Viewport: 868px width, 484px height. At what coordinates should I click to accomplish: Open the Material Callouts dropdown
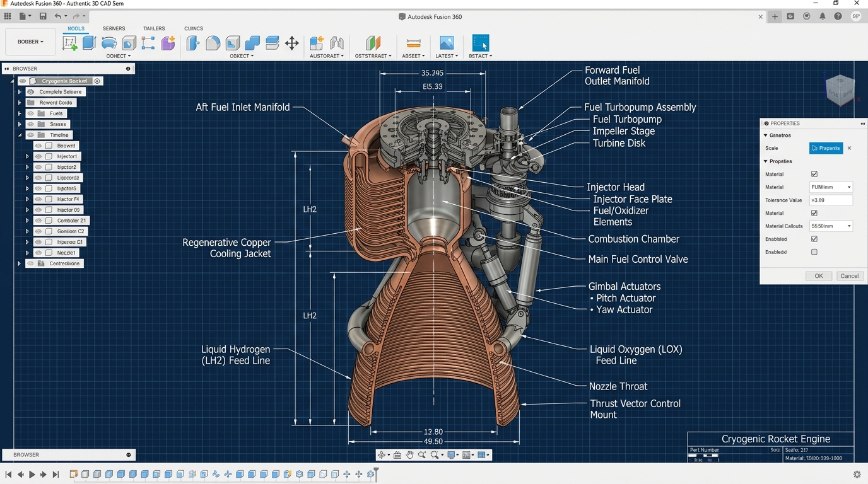pos(831,226)
